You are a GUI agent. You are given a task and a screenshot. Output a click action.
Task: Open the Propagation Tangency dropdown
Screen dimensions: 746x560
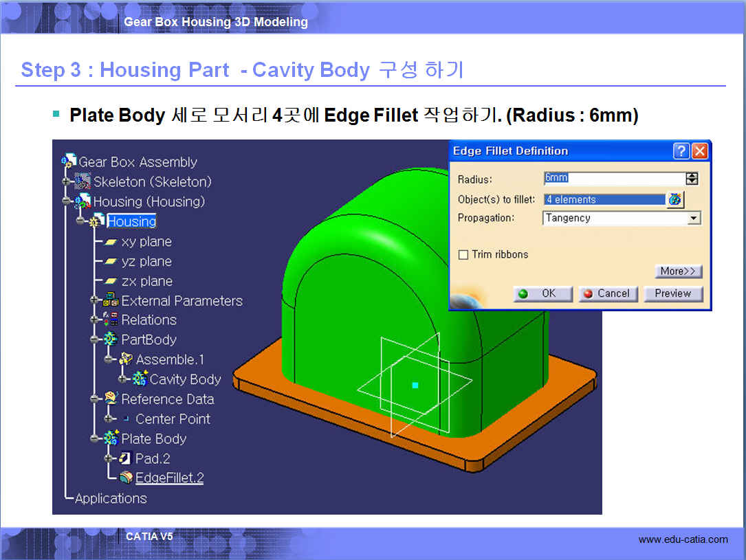coord(694,219)
